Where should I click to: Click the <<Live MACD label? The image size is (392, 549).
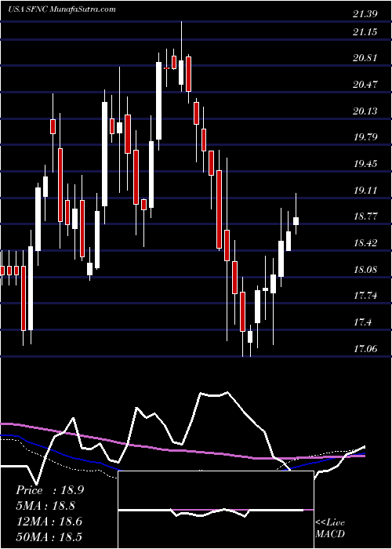click(x=330, y=529)
